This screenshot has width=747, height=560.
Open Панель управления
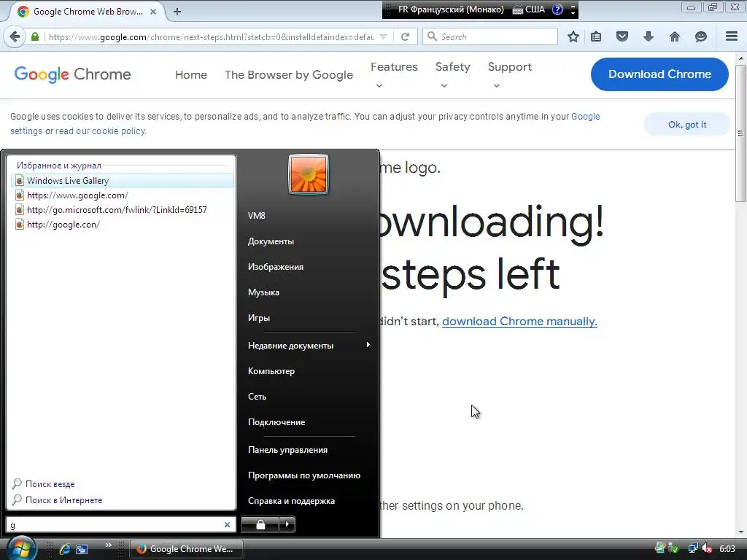click(287, 450)
